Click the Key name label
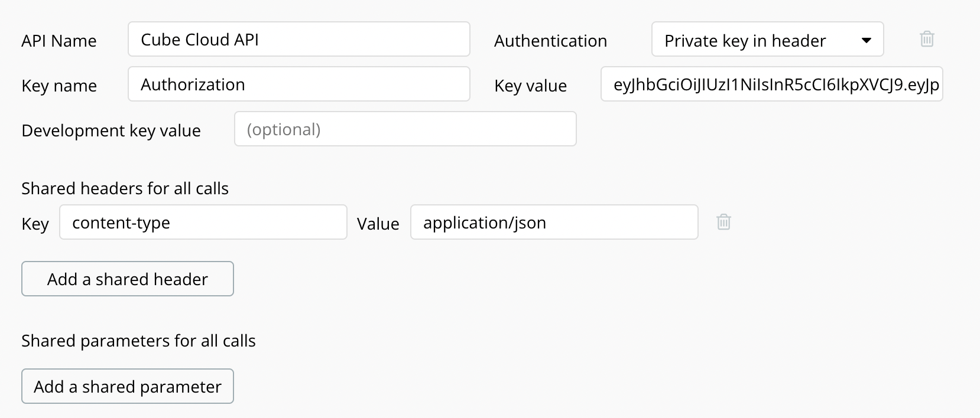The image size is (980, 418). pos(59,86)
